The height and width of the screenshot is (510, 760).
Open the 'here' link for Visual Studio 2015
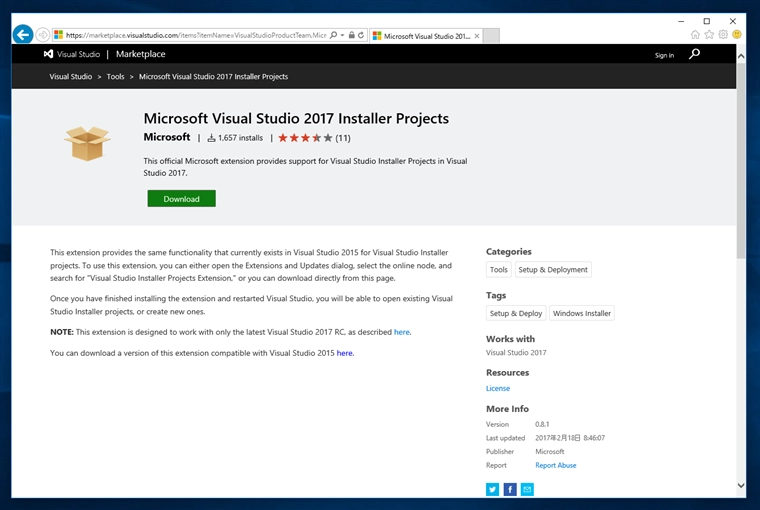point(345,353)
